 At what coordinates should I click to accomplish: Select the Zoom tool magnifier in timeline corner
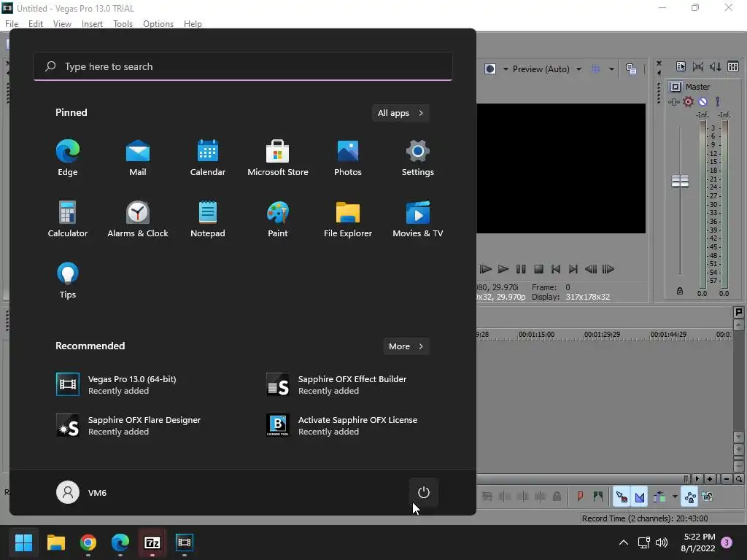click(x=738, y=479)
